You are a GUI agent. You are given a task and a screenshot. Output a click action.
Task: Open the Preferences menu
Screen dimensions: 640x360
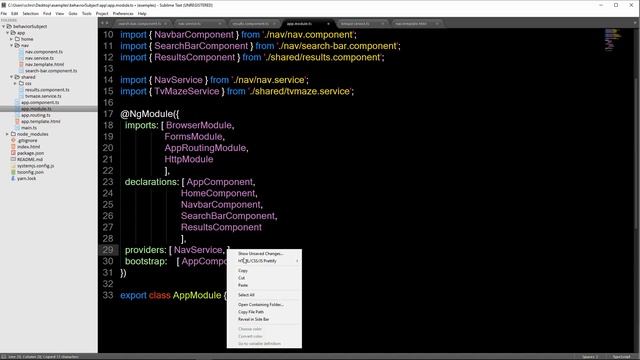(123, 13)
